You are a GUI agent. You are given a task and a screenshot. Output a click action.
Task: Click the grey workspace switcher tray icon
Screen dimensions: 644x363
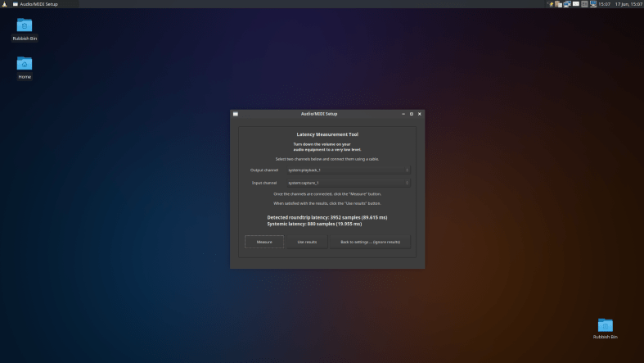point(584,4)
